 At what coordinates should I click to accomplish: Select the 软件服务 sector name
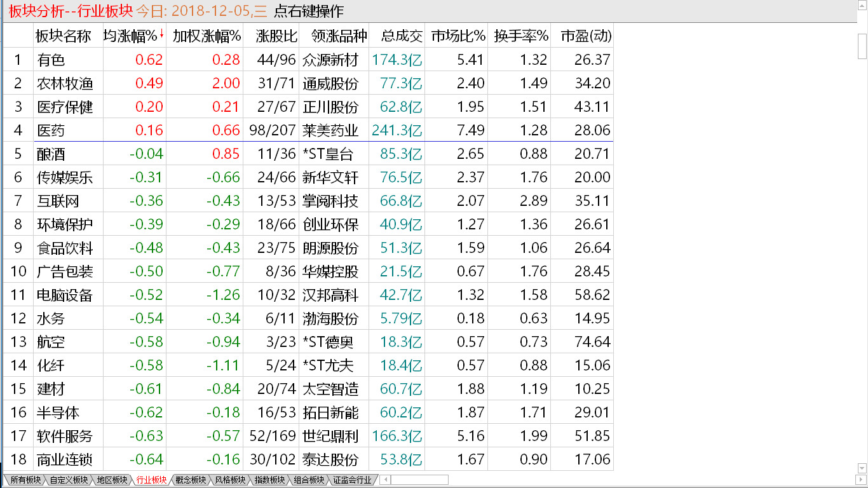pos(65,436)
